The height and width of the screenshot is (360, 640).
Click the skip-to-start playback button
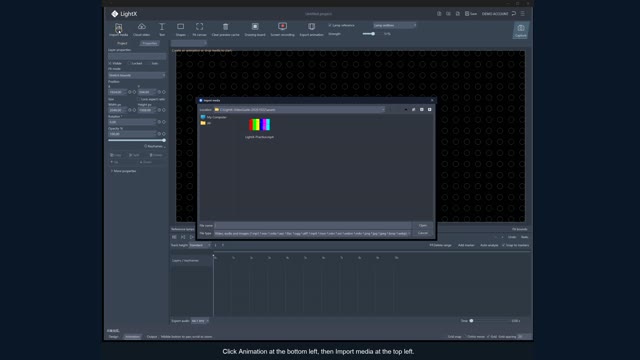click(174, 237)
